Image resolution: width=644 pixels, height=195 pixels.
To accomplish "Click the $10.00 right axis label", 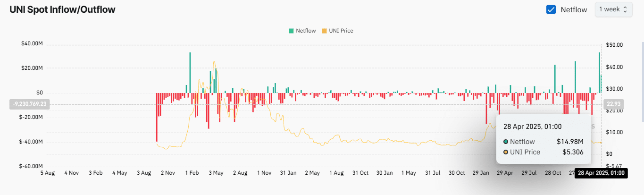I will (x=615, y=132).
